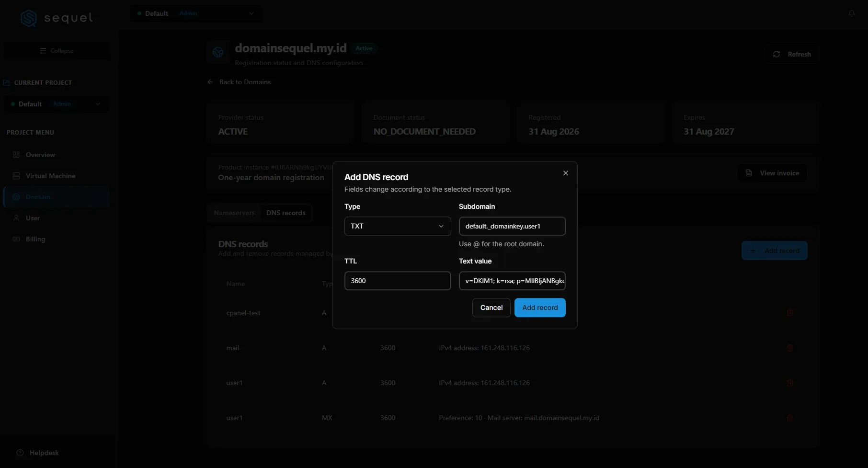
Task: Delete the user1 MX record
Action: 790,418
